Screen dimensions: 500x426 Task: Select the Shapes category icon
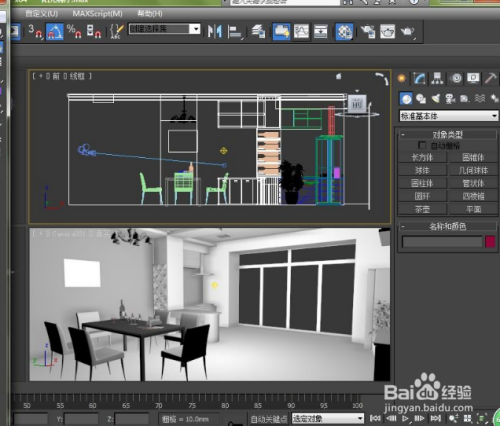click(421, 99)
